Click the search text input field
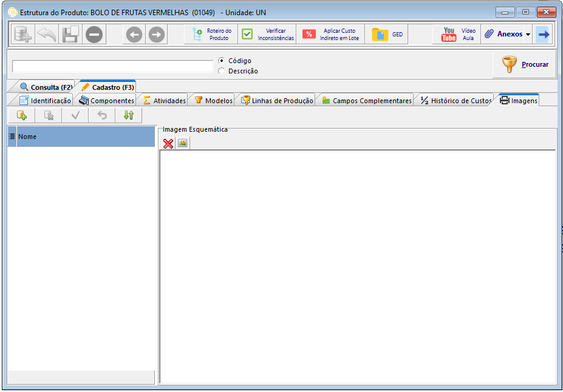 pyautogui.click(x=112, y=66)
